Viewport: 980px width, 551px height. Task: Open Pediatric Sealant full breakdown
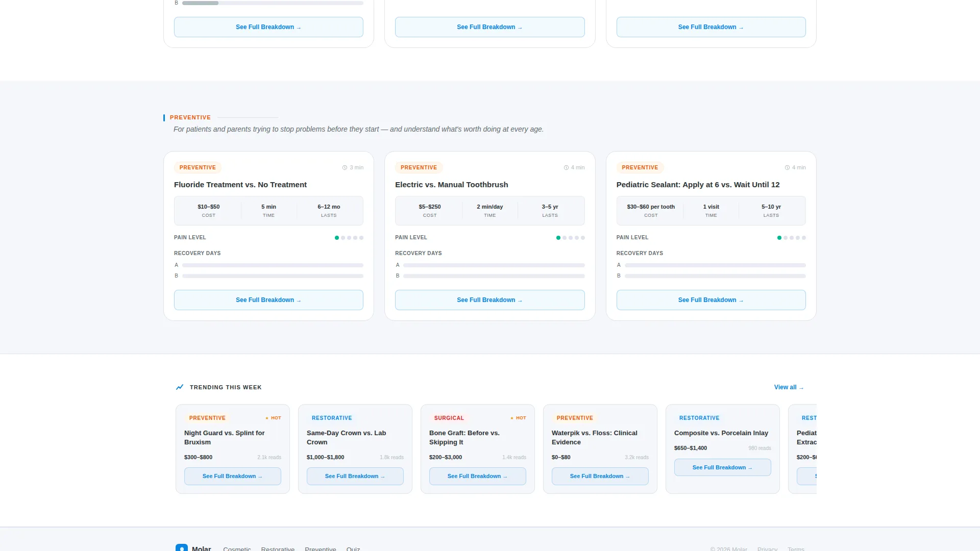[x=711, y=300]
